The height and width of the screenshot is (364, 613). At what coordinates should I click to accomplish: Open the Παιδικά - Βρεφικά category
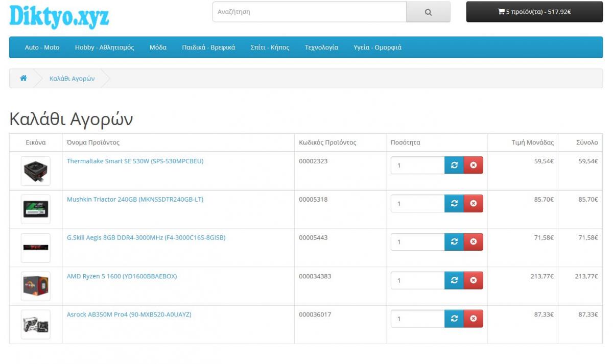(x=208, y=47)
